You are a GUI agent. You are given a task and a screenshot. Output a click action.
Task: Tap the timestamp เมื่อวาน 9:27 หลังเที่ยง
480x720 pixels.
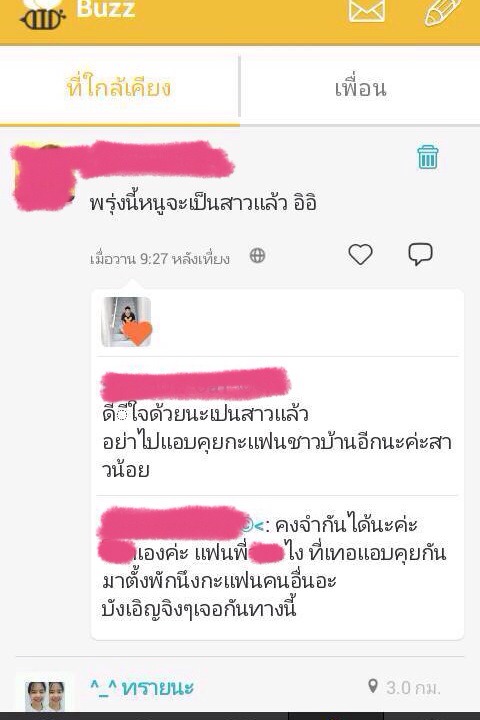[160, 259]
